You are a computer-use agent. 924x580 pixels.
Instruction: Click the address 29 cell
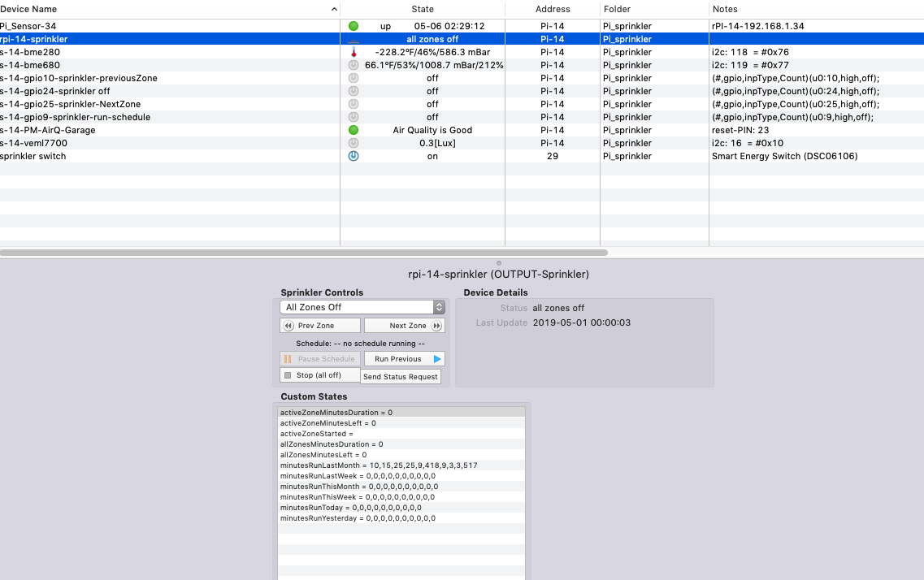click(552, 156)
